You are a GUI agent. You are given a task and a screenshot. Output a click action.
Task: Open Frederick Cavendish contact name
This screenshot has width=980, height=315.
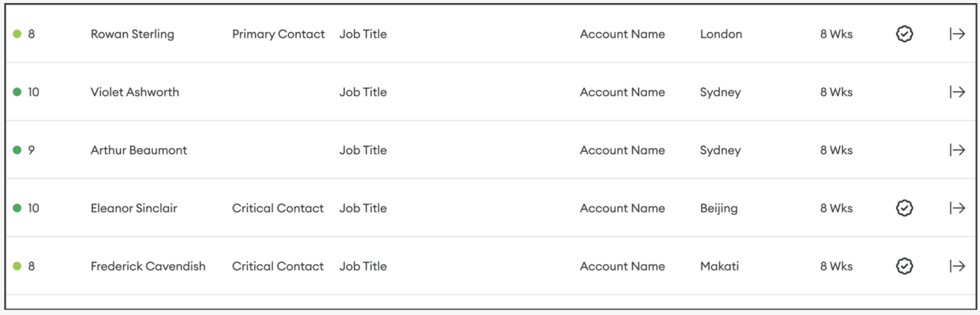coord(148,266)
